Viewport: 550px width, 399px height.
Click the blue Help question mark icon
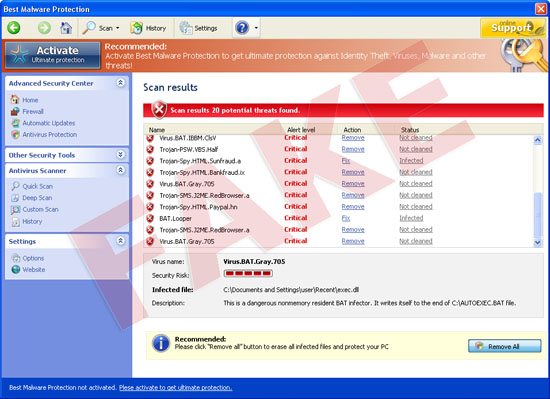[242, 28]
